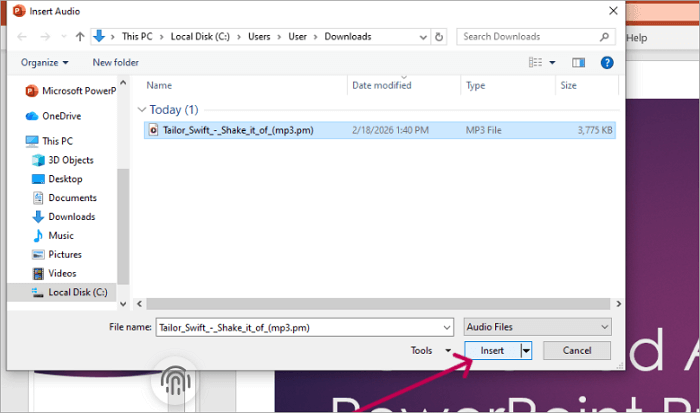The width and height of the screenshot is (700, 413).
Task: Click the search magnifier icon
Action: [604, 37]
